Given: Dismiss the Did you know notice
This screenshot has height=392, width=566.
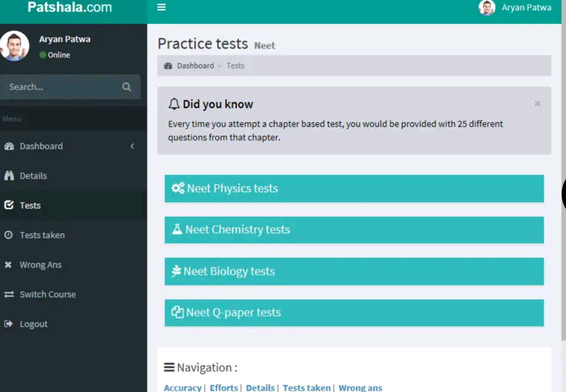Looking at the screenshot, I should pyautogui.click(x=537, y=104).
